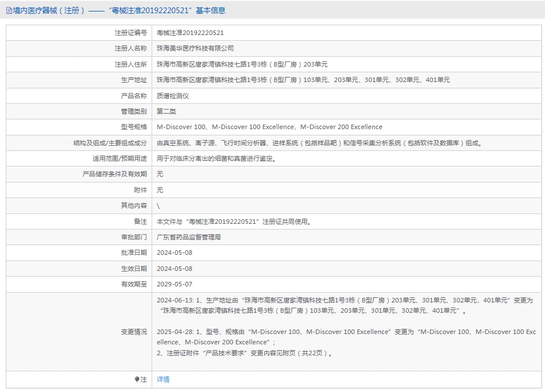The height and width of the screenshot is (392, 545).
Task: Click the 变更情况 row label
Action: [x=134, y=332]
